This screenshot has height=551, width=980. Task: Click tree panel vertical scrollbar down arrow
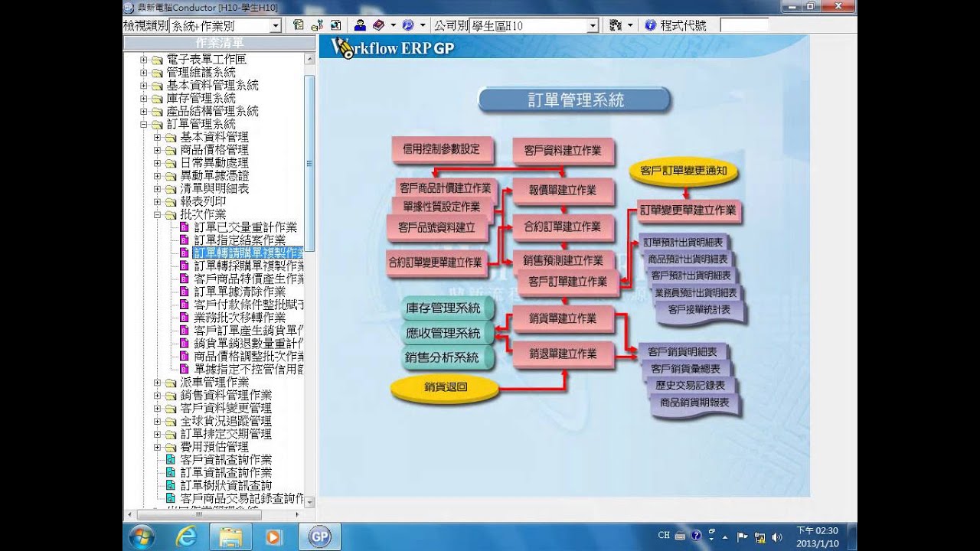coord(309,501)
